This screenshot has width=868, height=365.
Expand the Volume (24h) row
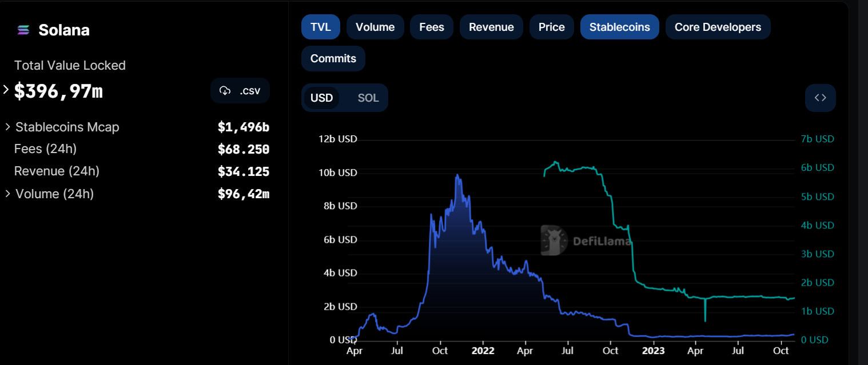click(x=8, y=193)
